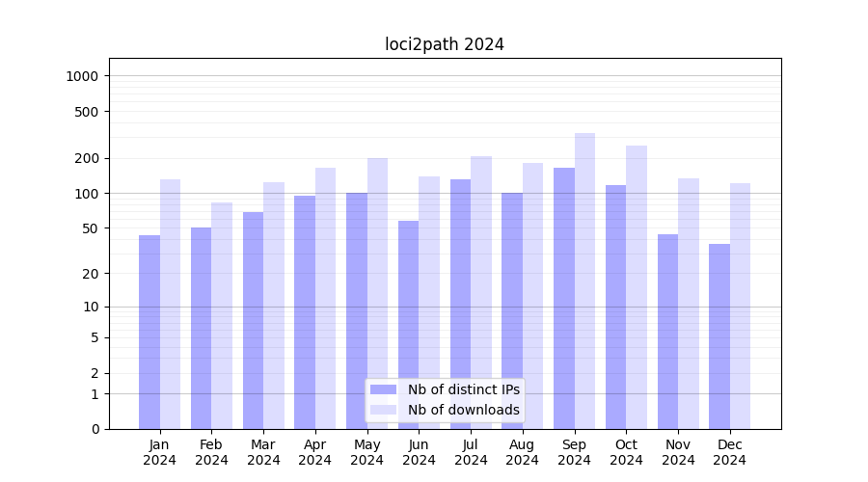Select the October downloads bar
Screen dimensions: 868x482
[x=637, y=287]
